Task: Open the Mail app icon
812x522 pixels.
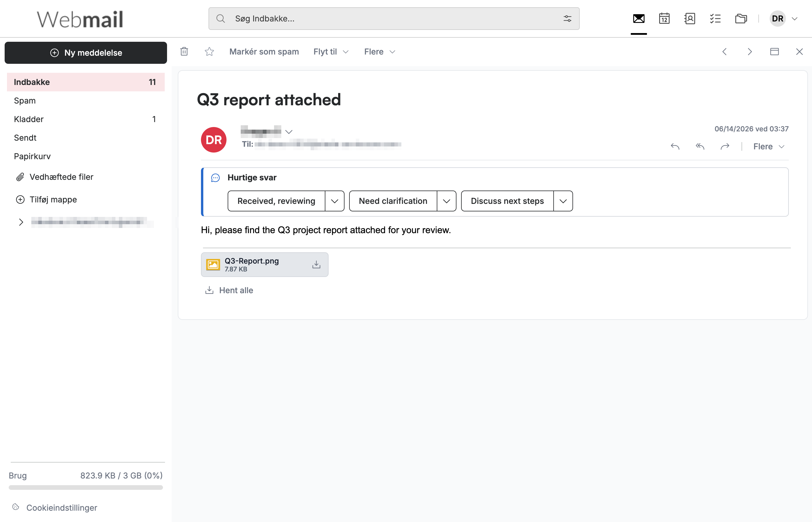Action: (639, 19)
